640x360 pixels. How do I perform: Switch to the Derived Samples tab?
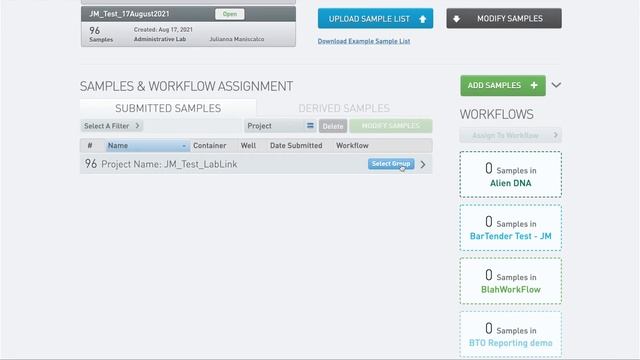pos(344,108)
